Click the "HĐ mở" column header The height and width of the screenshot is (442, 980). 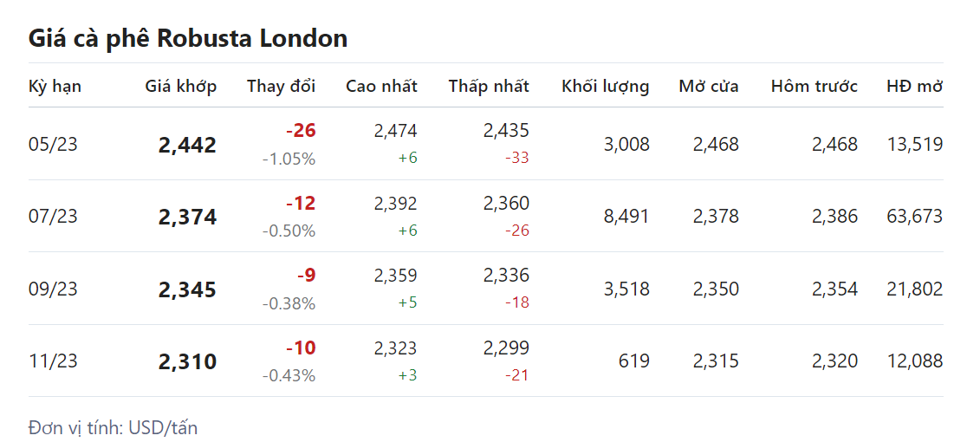[x=914, y=86]
